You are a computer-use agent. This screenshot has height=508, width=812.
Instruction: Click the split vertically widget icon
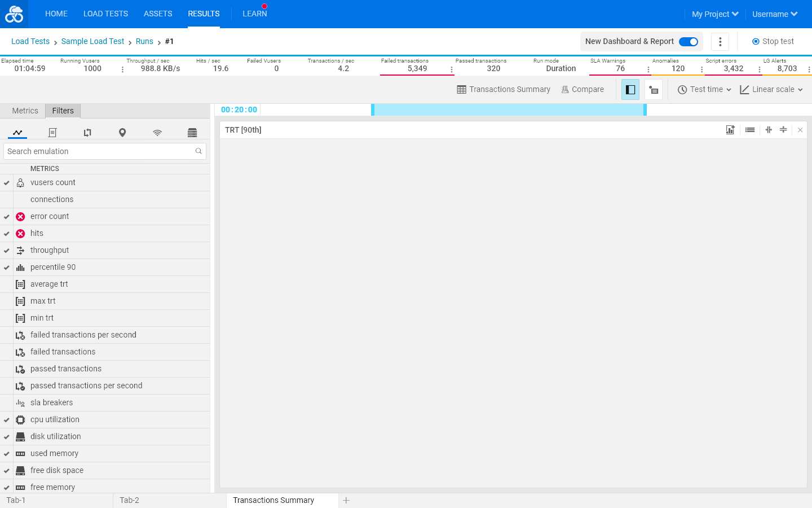769,130
